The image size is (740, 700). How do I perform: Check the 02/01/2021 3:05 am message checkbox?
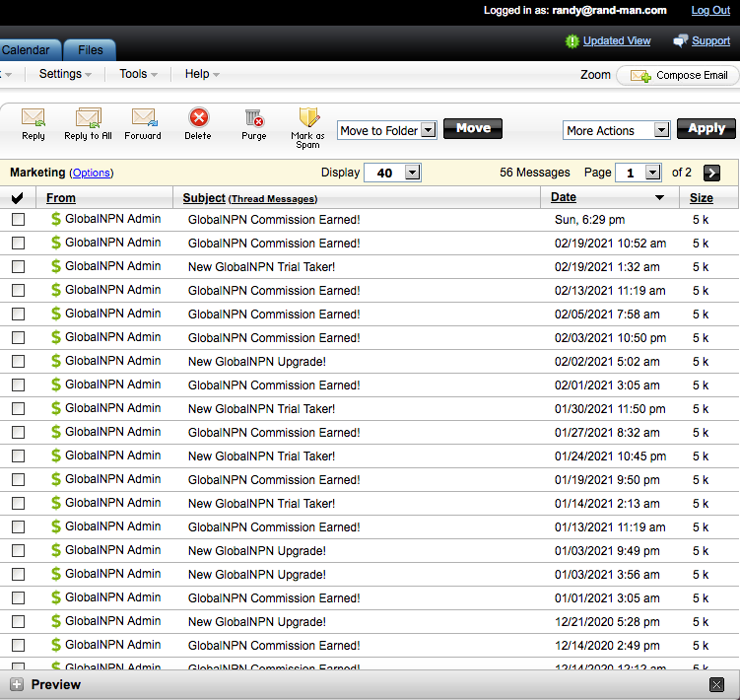(18, 385)
